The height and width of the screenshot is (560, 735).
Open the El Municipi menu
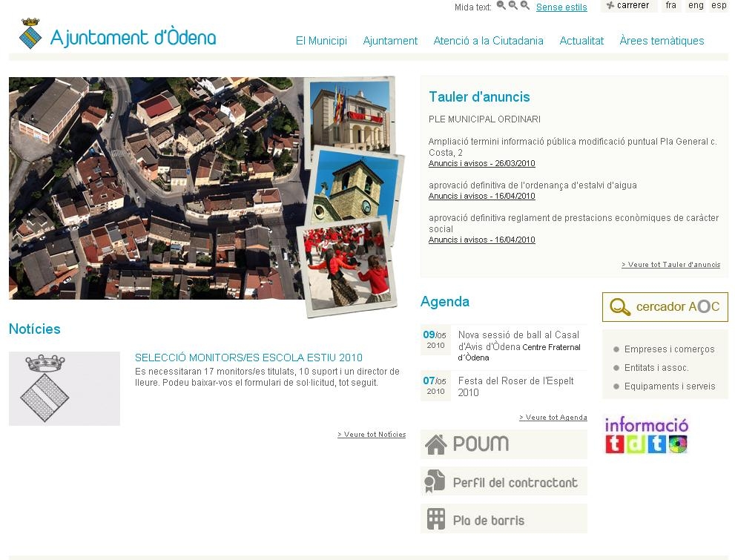[321, 41]
